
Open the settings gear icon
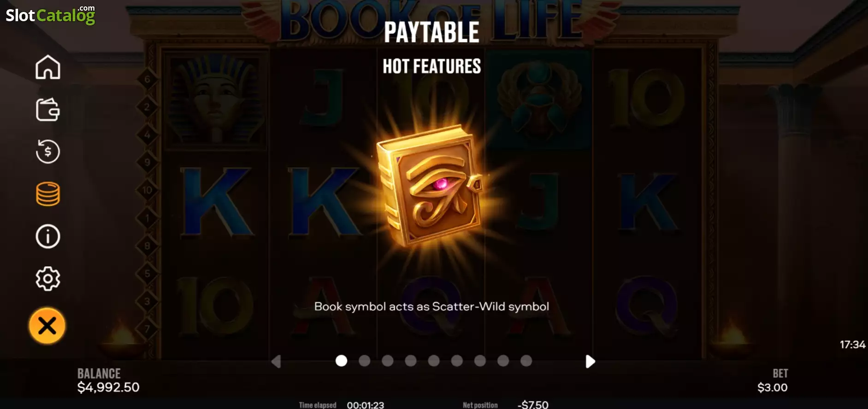click(x=48, y=279)
